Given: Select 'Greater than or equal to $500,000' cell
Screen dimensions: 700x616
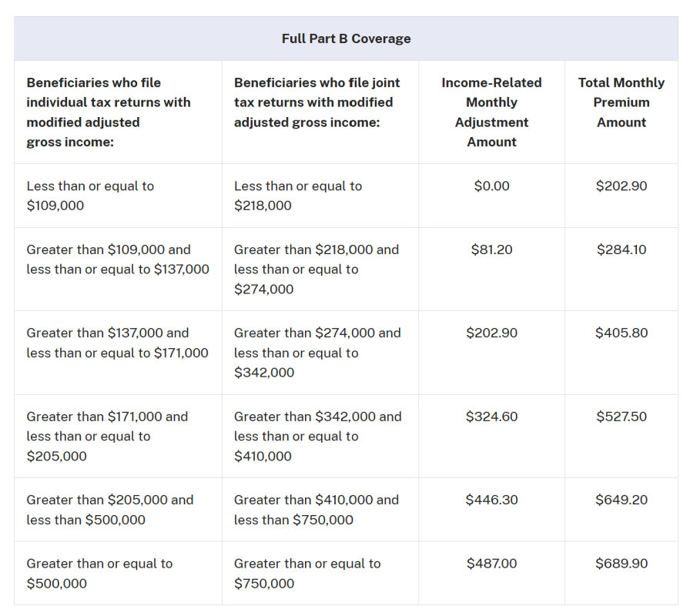Looking at the screenshot, I should point(99,573).
